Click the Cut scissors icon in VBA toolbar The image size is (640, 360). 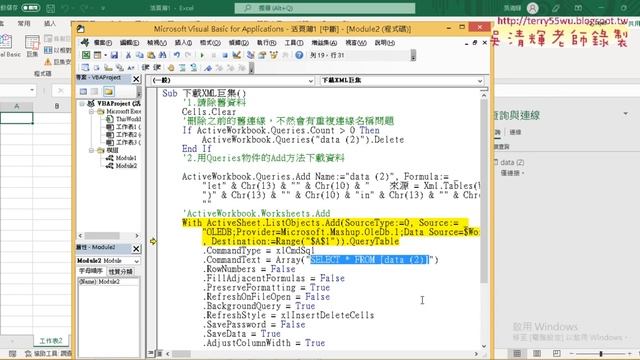pos(128,55)
